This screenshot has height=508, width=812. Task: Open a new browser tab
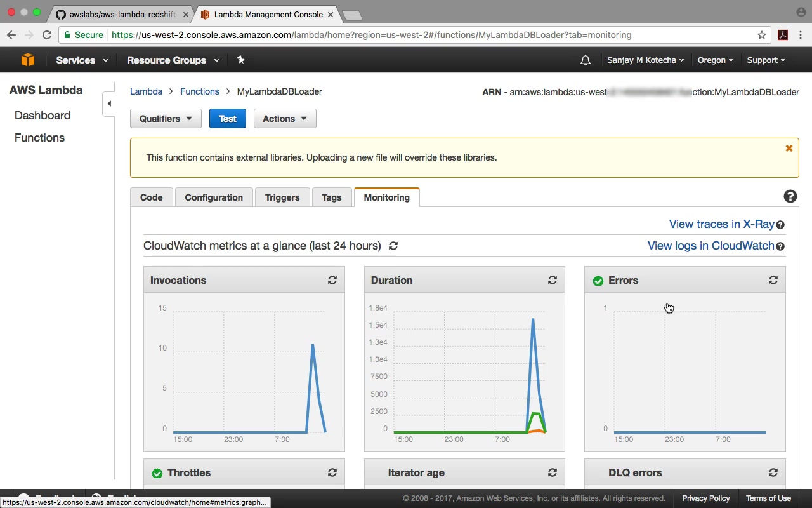pos(351,15)
